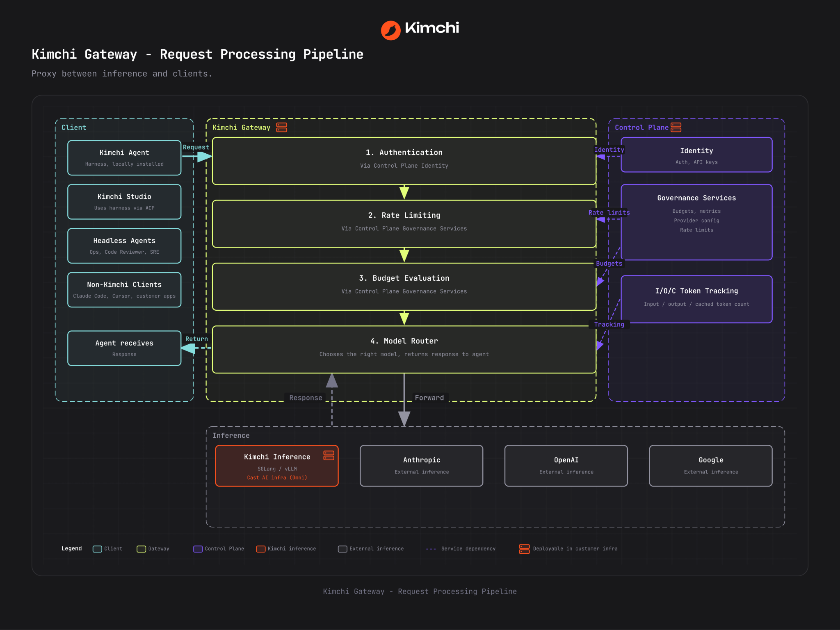Select the Kimchi Agent client box

pyautogui.click(x=124, y=158)
